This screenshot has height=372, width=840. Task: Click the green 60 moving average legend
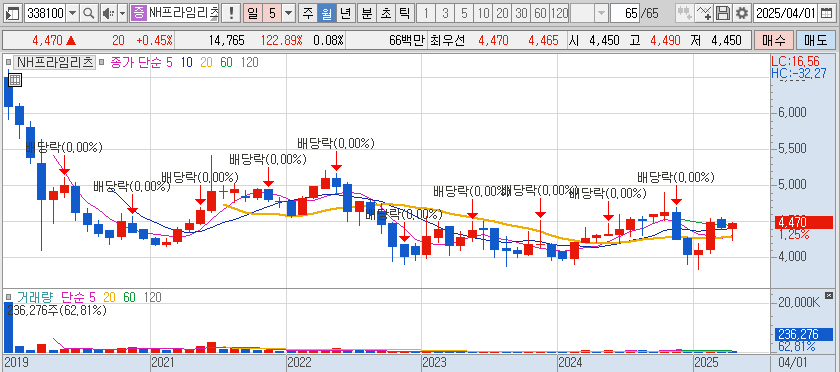226,62
